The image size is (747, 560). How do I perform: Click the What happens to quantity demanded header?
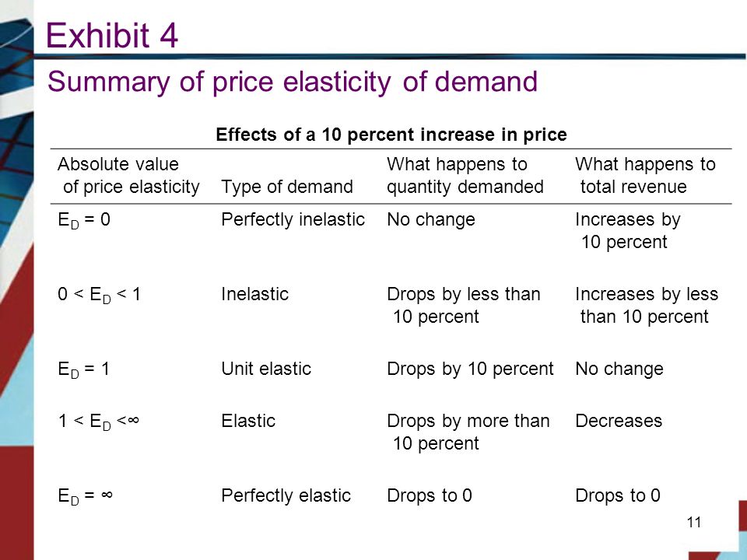point(465,175)
